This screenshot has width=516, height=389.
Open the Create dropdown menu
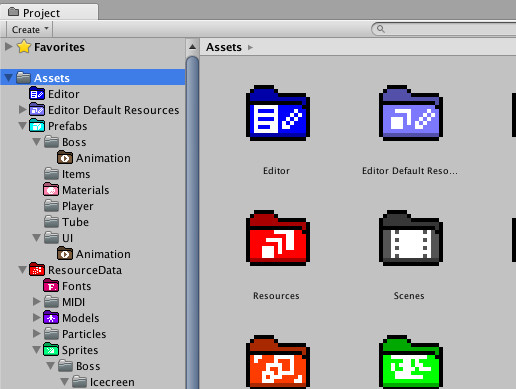tap(30, 29)
